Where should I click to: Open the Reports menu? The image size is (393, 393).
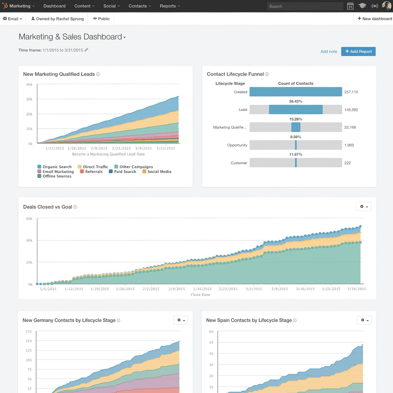(x=170, y=6)
